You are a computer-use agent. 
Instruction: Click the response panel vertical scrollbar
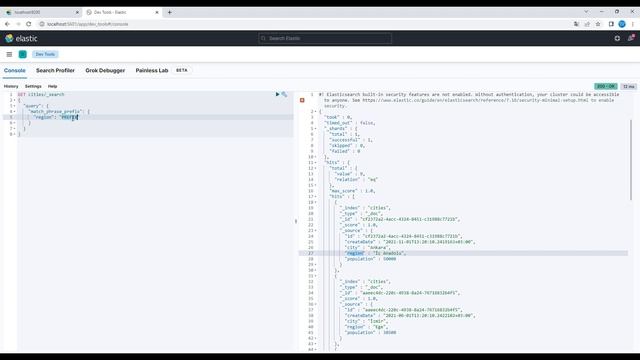631,159
